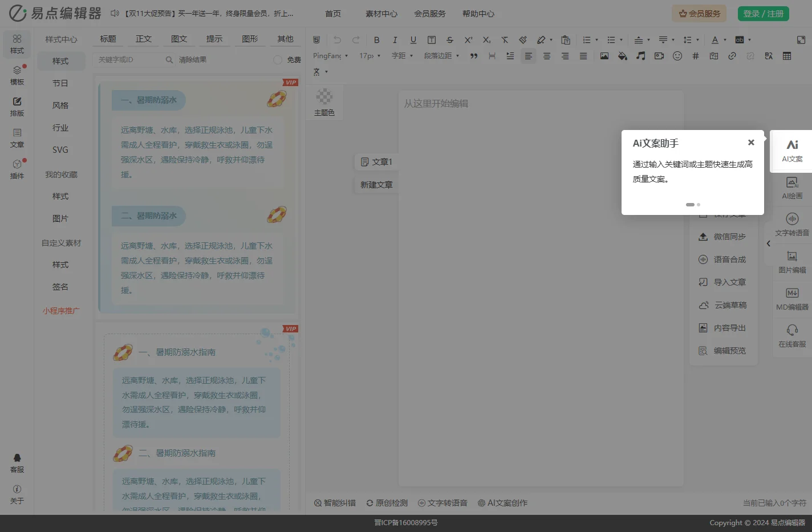
Task: Align text to the right
Action: click(x=565, y=56)
